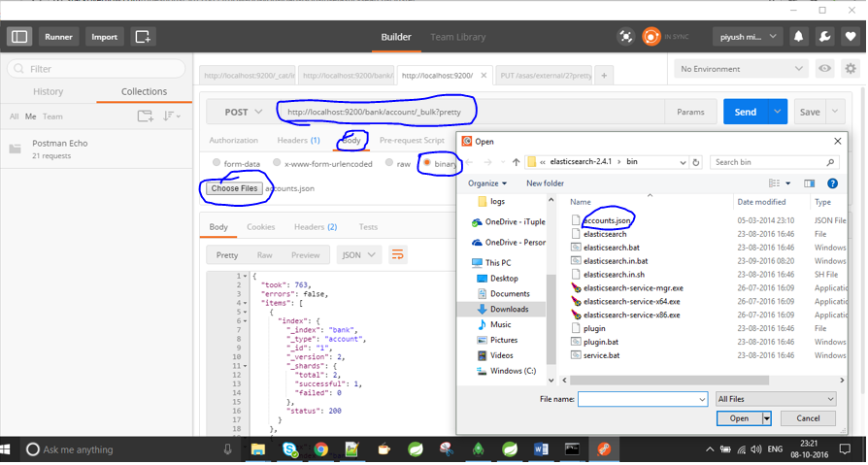Open the Authorization request tab

pos(234,141)
